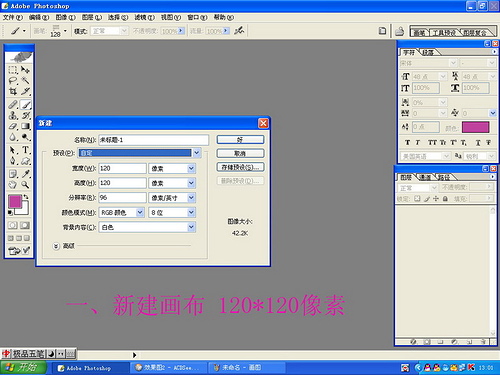500x375 pixels.
Task: Select the Hand tool
Action: coord(13,184)
